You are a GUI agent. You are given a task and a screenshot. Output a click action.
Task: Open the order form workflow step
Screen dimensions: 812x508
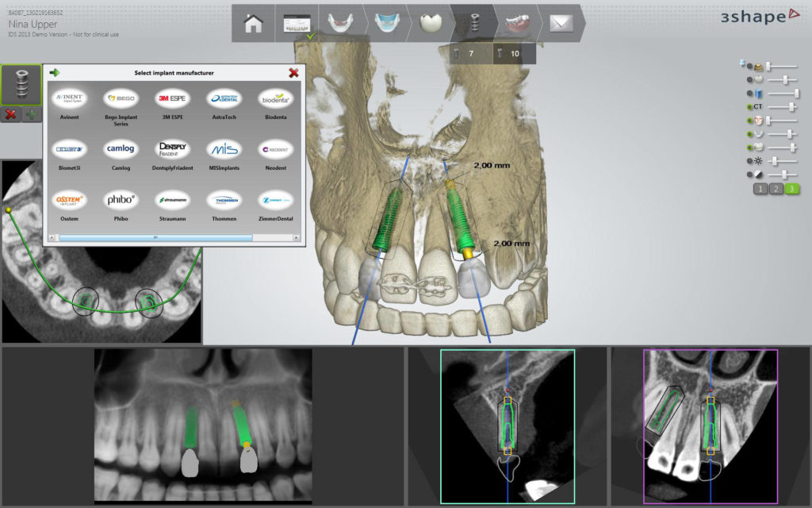[297, 23]
